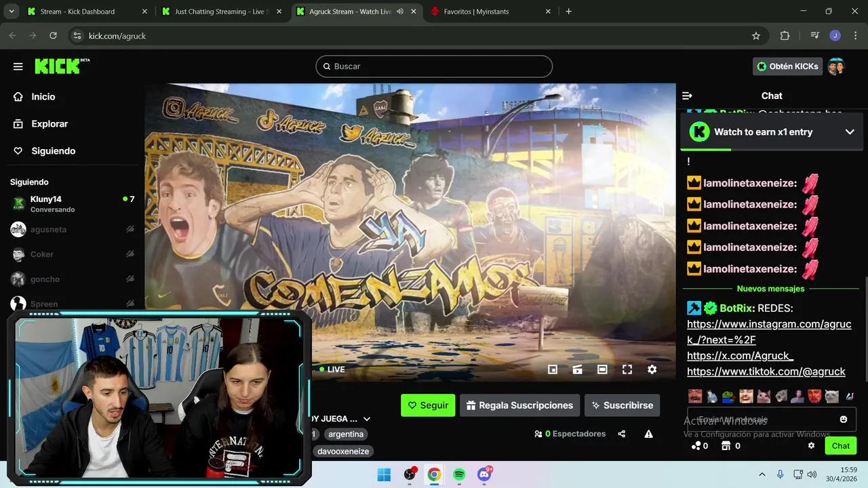The image size is (868, 488).
Task: Reload the Kick page
Action: point(53,36)
